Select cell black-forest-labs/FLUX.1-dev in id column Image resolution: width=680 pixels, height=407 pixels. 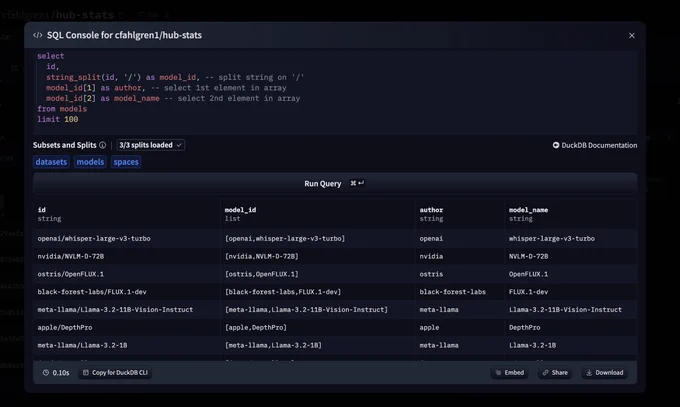[127, 292]
